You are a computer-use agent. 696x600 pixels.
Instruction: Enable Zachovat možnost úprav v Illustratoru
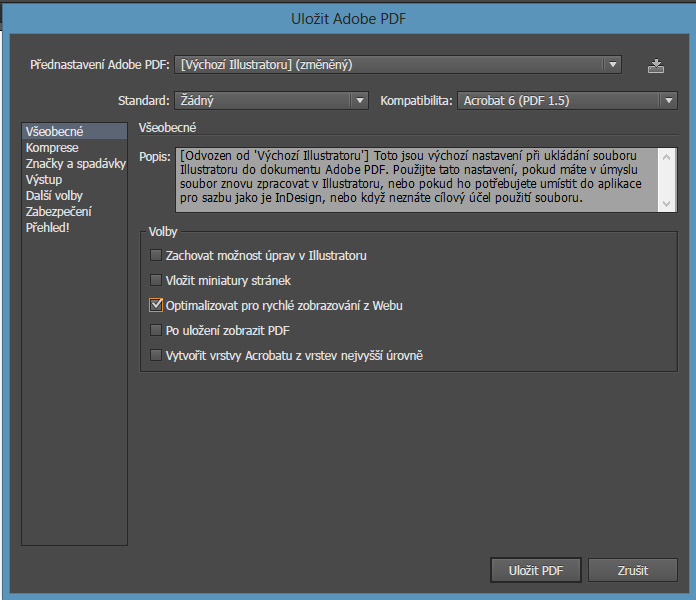(156, 256)
